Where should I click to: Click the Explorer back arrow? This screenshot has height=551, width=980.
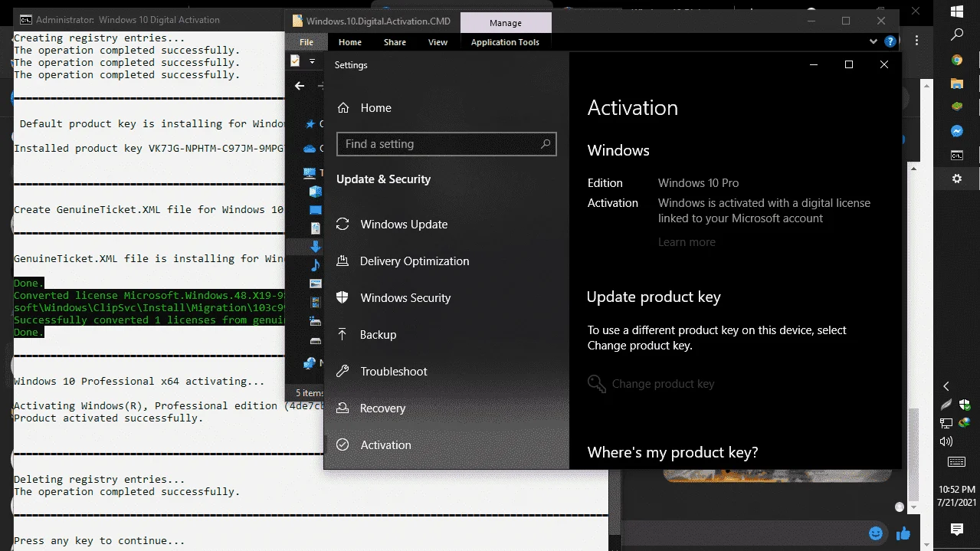(x=300, y=86)
